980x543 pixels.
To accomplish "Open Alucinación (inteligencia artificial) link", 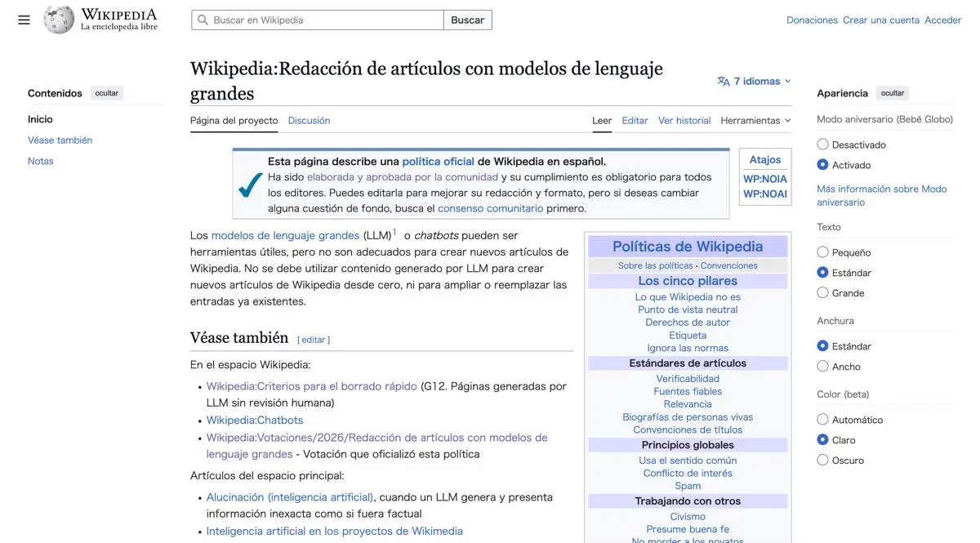I will pos(290,497).
